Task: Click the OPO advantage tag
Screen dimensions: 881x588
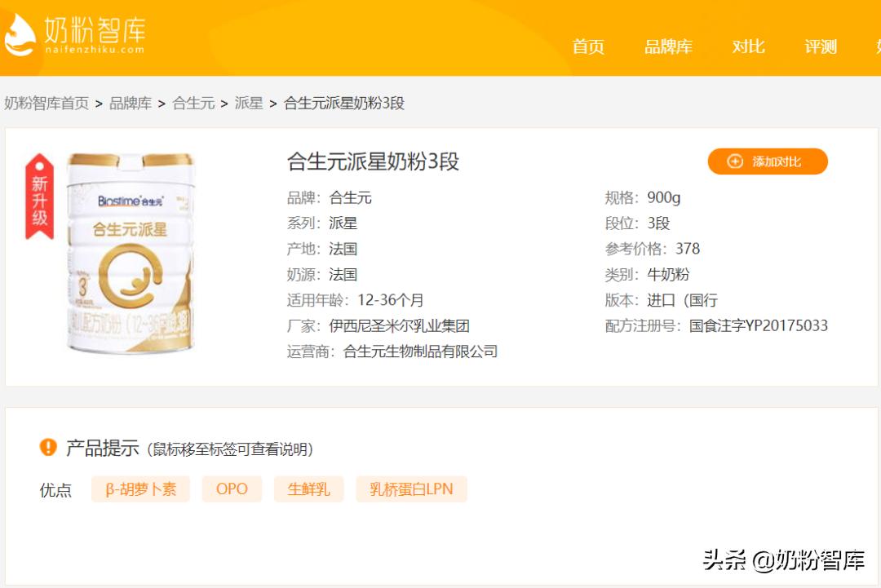Action: (232, 489)
